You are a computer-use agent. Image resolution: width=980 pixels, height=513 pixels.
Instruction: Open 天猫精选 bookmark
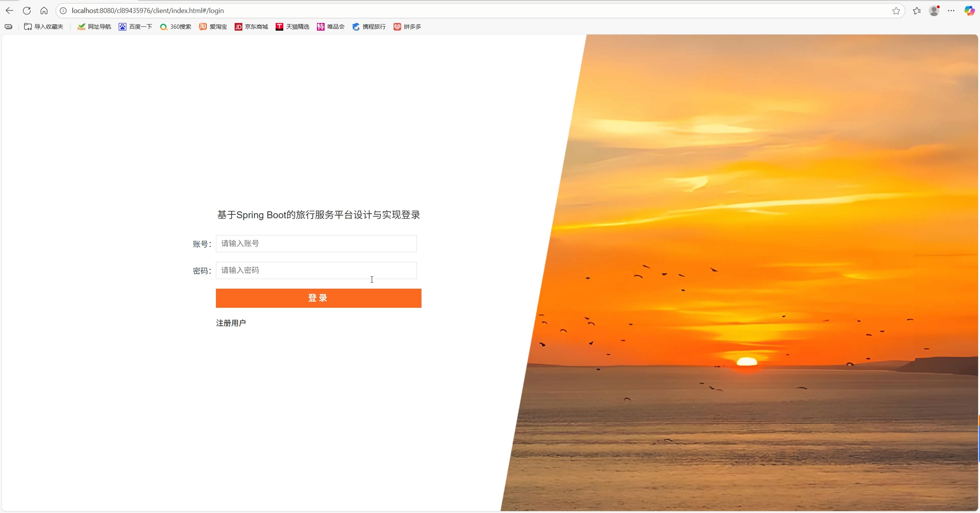[292, 26]
